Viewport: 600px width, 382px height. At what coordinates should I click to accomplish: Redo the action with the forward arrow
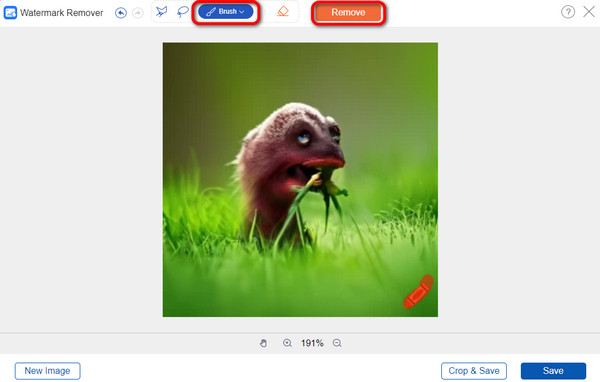click(138, 13)
